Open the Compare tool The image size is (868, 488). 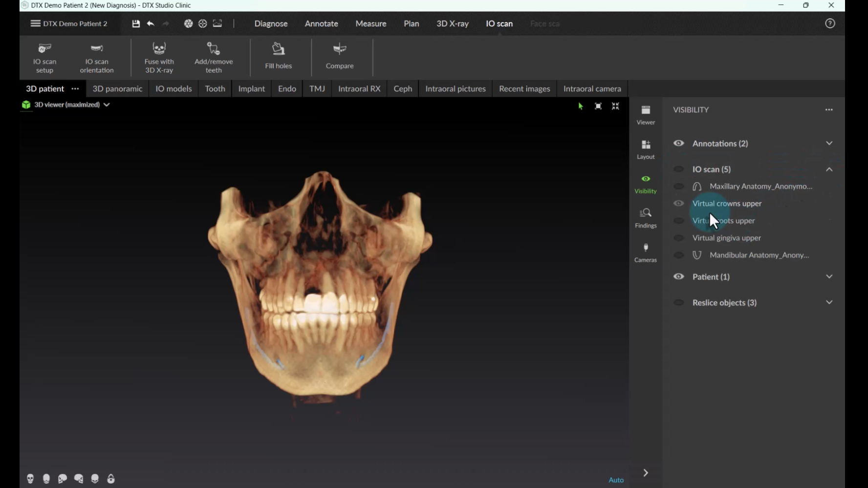click(340, 57)
